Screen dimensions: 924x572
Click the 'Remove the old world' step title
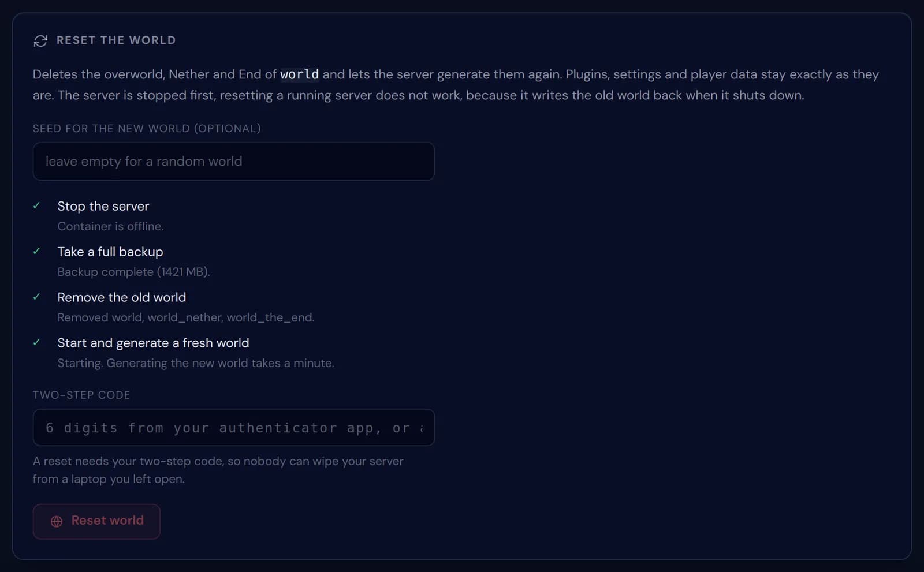tap(122, 297)
